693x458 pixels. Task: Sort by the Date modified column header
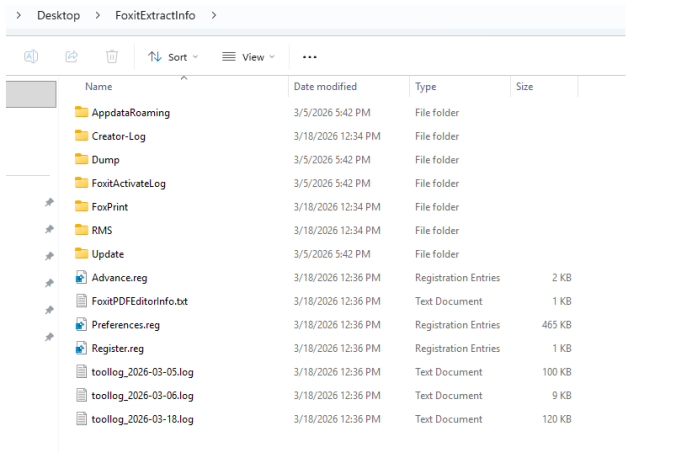325,87
